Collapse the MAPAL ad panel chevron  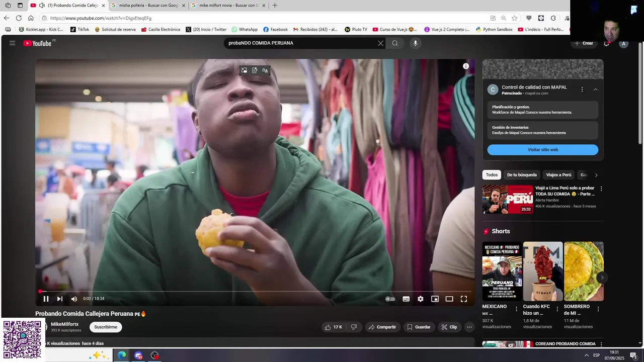pos(596,89)
